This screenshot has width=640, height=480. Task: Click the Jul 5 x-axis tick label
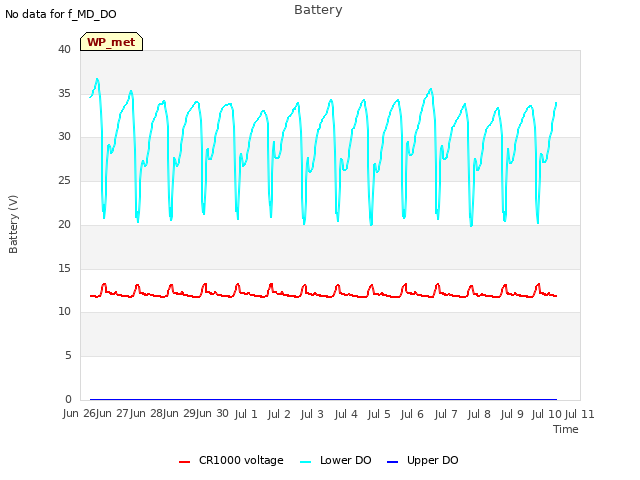click(379, 414)
